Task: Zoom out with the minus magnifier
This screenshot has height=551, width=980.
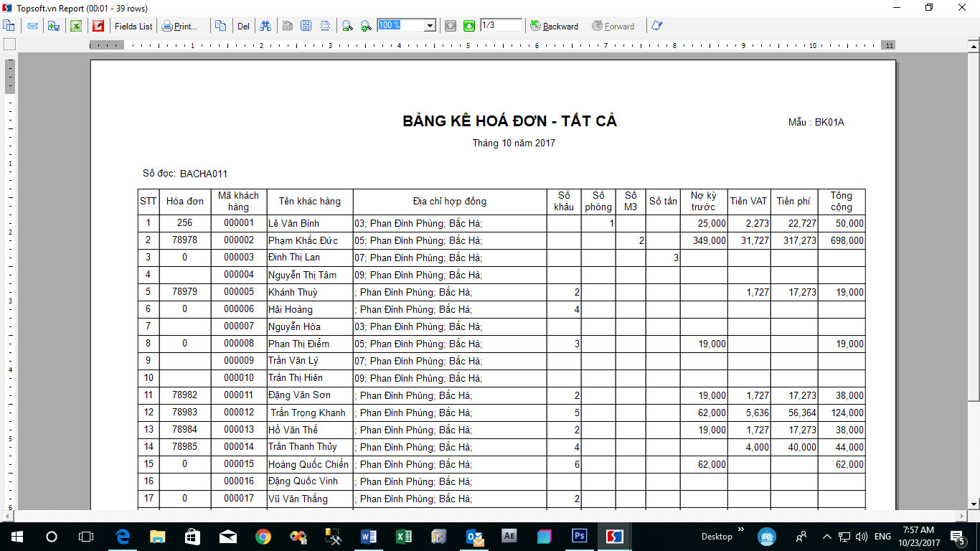Action: 347,26
